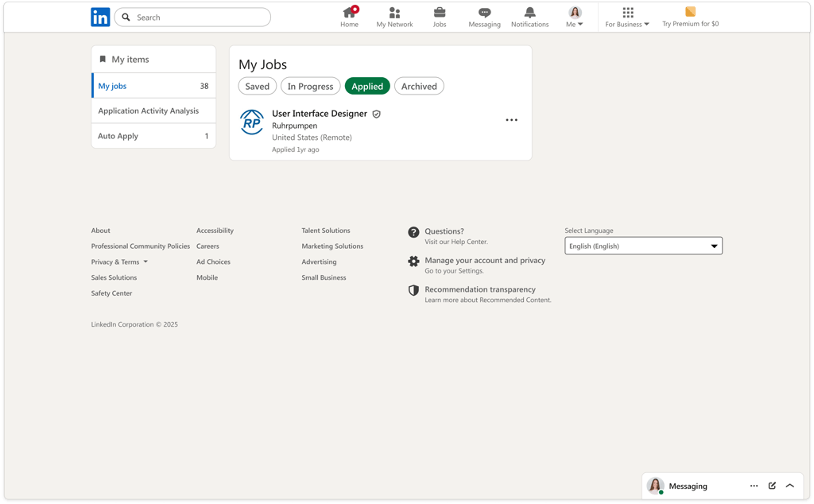This screenshot has width=814, height=504.
Task: Open Manage your account and privacy
Action: pos(485,261)
